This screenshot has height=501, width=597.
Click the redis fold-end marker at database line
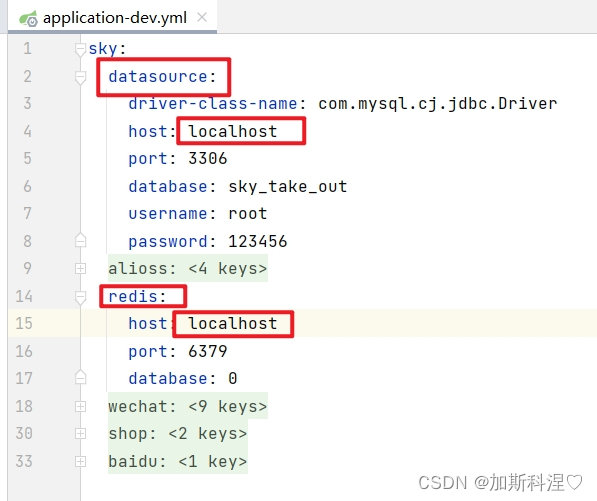(80, 377)
